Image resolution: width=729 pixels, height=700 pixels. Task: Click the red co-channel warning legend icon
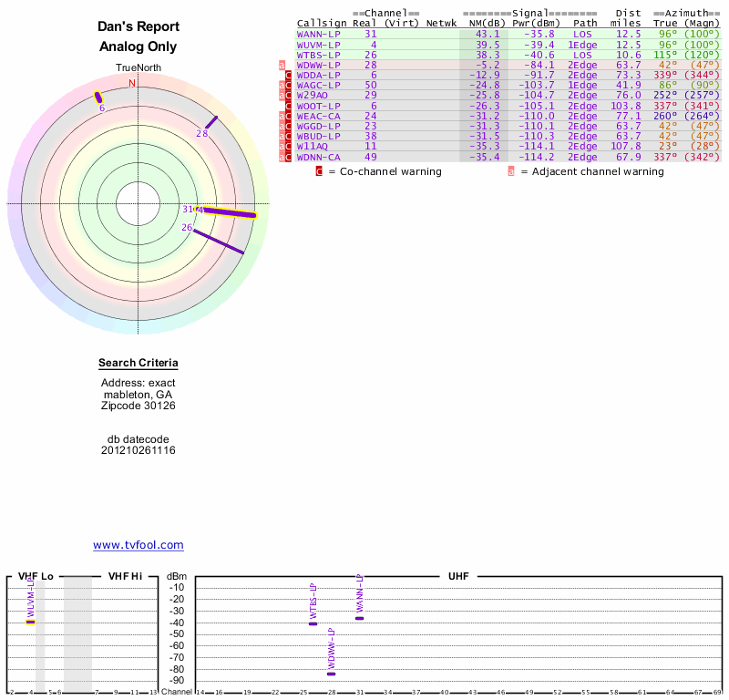(x=319, y=171)
